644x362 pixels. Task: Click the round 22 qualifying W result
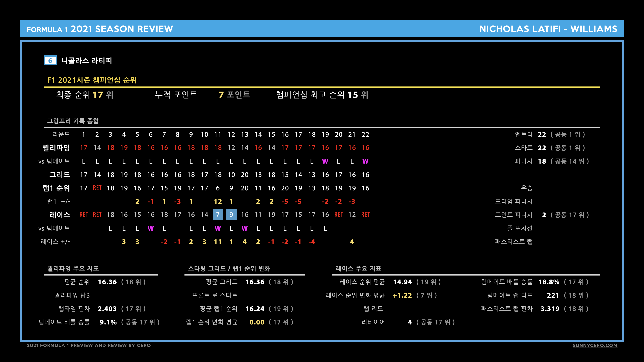click(365, 161)
